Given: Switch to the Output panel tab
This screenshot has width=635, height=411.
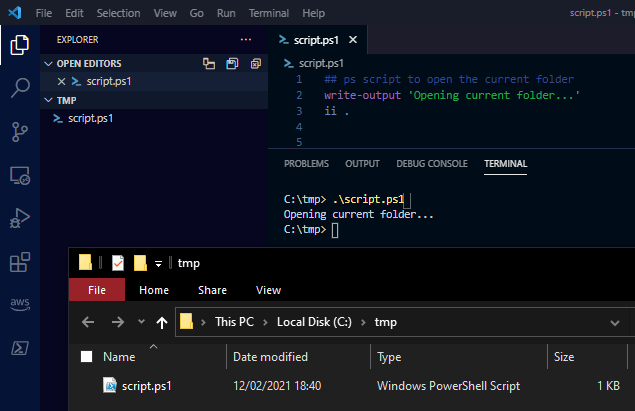Looking at the screenshot, I should (362, 164).
